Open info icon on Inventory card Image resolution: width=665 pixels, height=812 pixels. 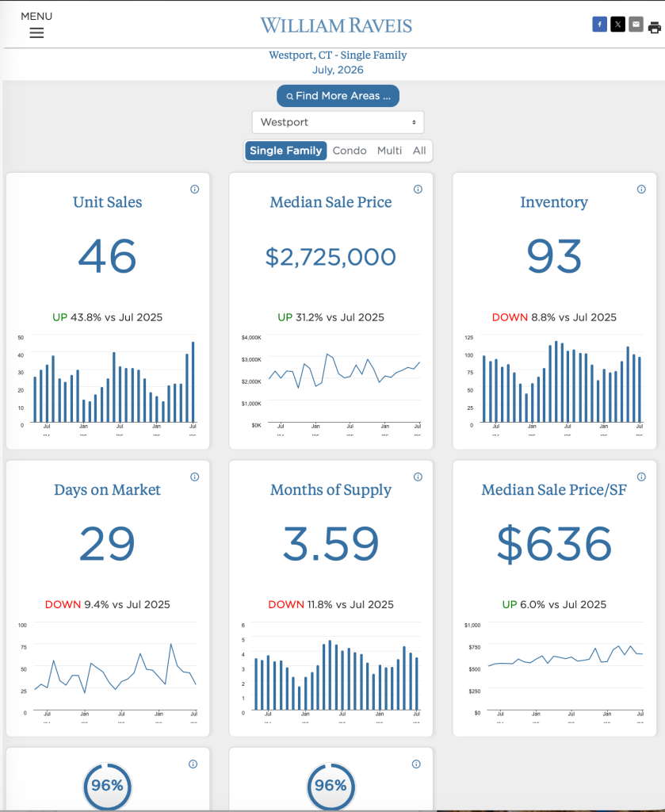click(641, 189)
